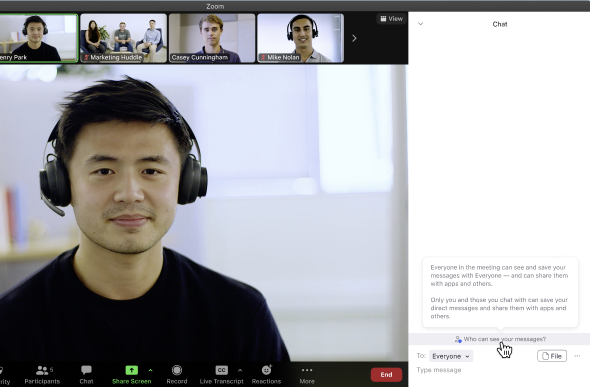Start recording with Record button
The image size is (590, 387).
coord(176,375)
